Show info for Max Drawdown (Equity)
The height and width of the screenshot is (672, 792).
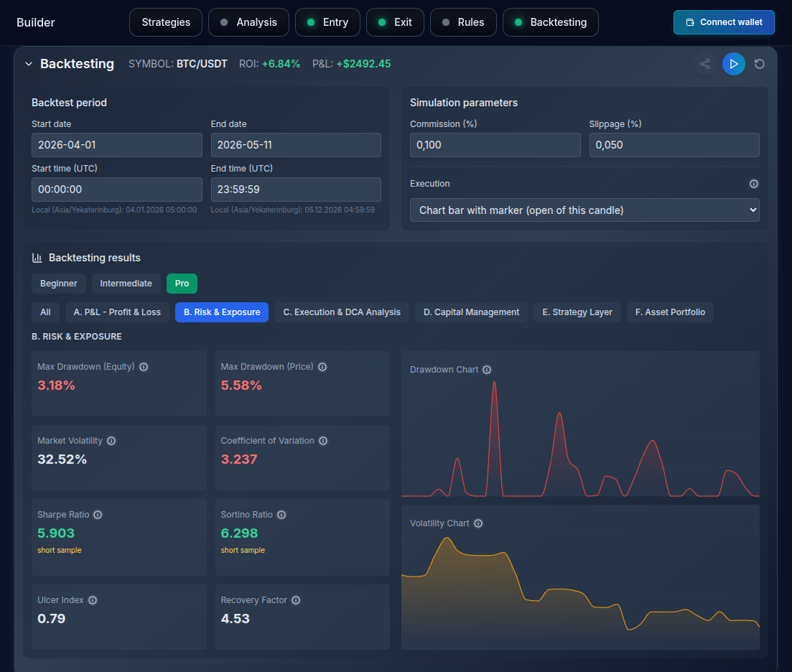pyautogui.click(x=144, y=367)
